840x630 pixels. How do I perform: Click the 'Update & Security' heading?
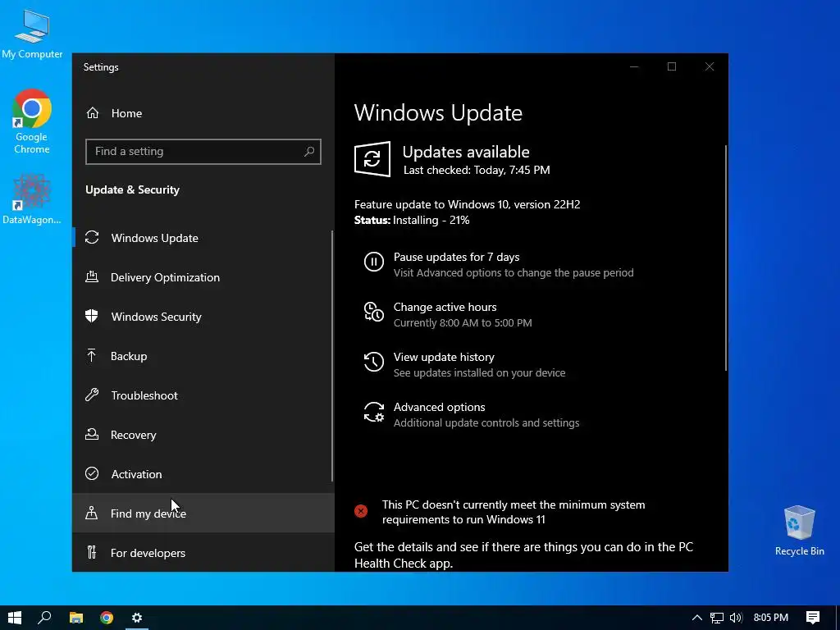tap(132, 189)
